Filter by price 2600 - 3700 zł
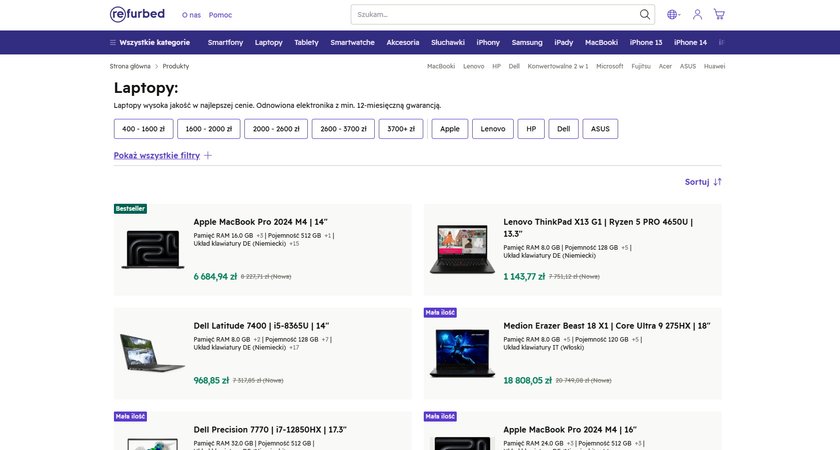Image resolution: width=840 pixels, height=450 pixels. coord(343,129)
